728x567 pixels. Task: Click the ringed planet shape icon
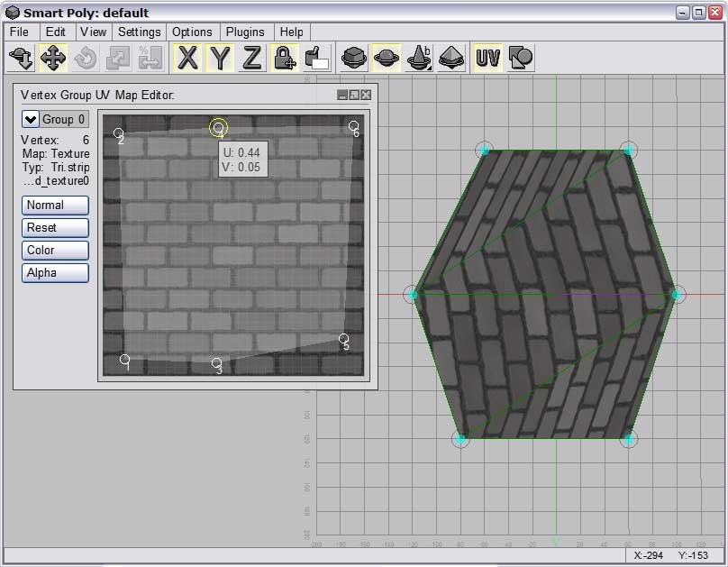387,58
